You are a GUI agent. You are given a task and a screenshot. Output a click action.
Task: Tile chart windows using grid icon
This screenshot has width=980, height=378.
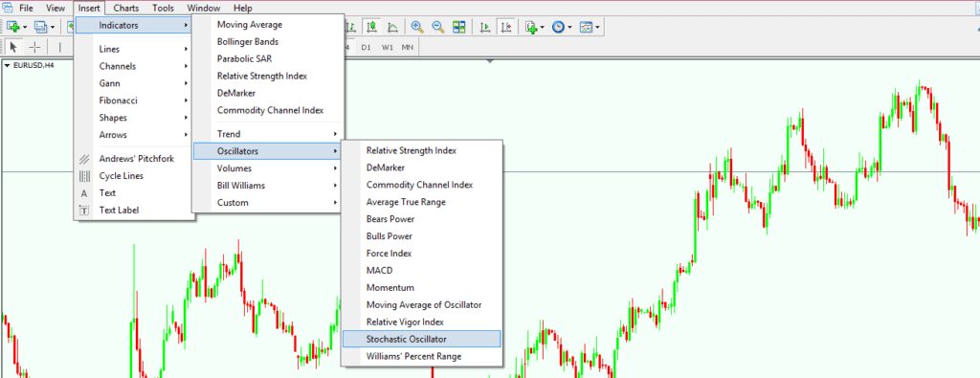point(459,27)
